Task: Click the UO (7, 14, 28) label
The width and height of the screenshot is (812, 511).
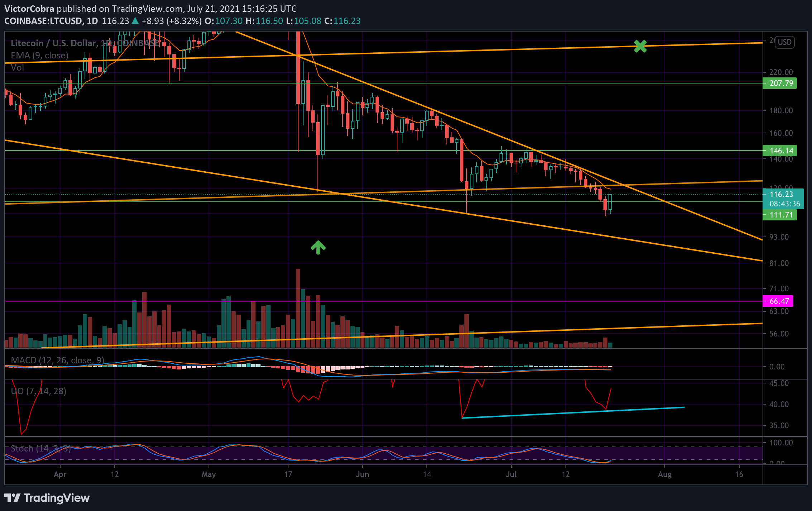Action: click(38, 391)
